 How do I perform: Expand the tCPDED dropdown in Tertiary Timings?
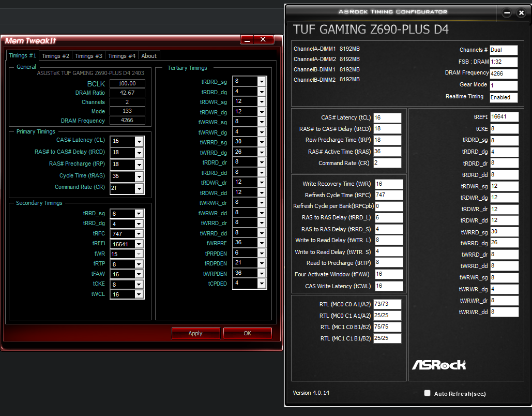tap(262, 283)
